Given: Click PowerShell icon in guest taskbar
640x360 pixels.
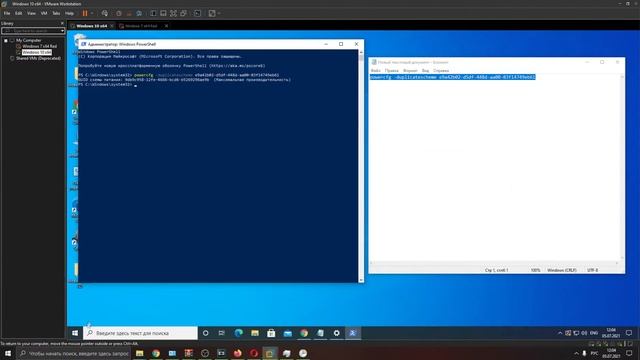Looking at the screenshot, I should [353, 333].
